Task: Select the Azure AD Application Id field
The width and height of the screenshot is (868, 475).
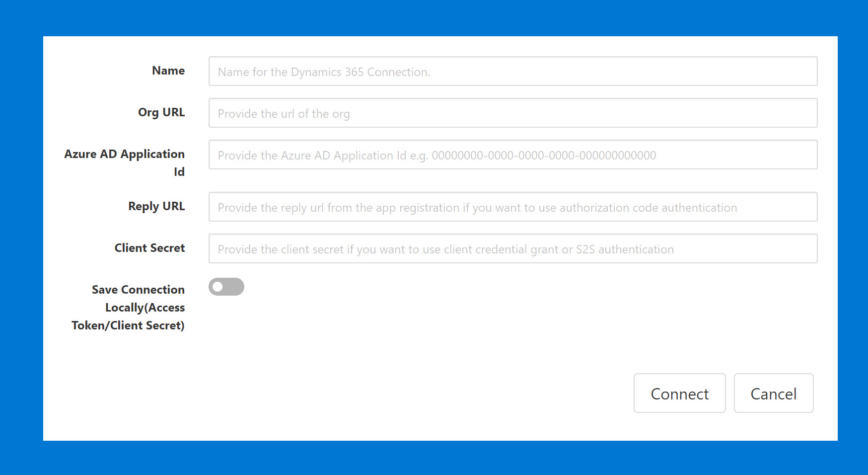Action: pyautogui.click(x=513, y=155)
